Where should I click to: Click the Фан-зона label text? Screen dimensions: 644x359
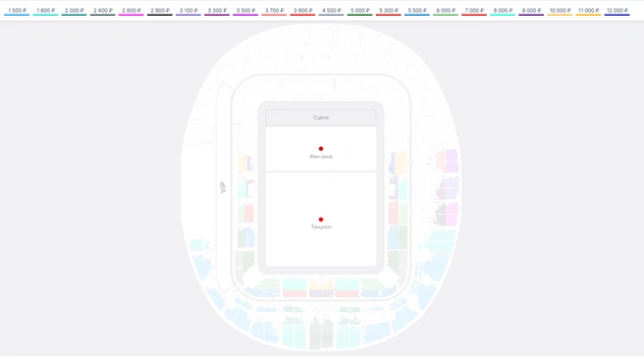321,156
